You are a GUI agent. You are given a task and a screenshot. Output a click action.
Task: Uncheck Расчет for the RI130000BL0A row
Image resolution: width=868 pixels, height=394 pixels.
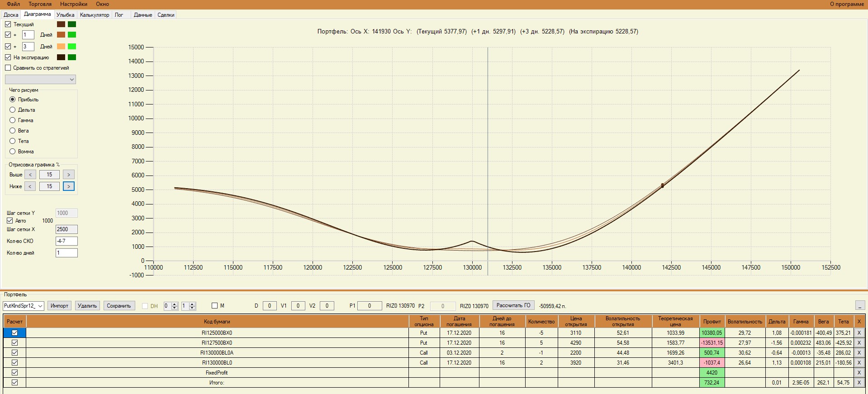14,352
